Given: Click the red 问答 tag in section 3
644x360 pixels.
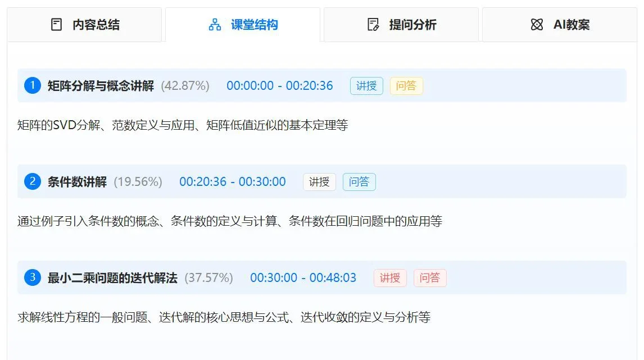Looking at the screenshot, I should (429, 278).
